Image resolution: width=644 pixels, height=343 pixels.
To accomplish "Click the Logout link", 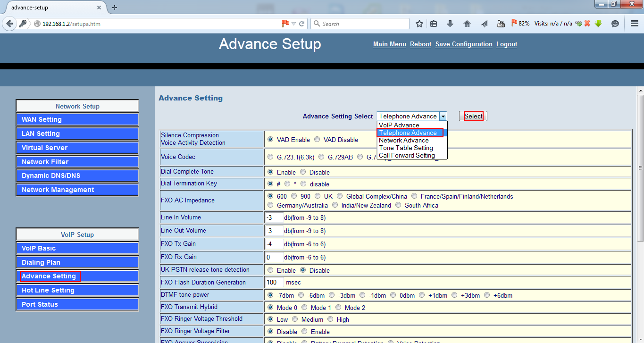I will coord(507,44).
